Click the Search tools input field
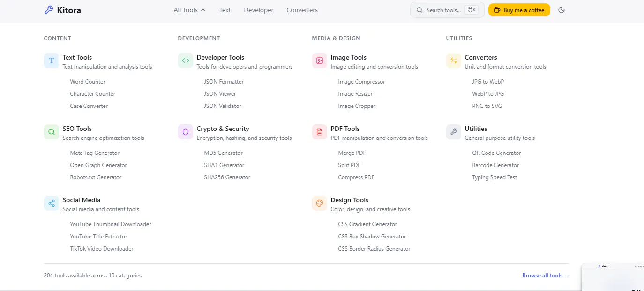 point(447,10)
